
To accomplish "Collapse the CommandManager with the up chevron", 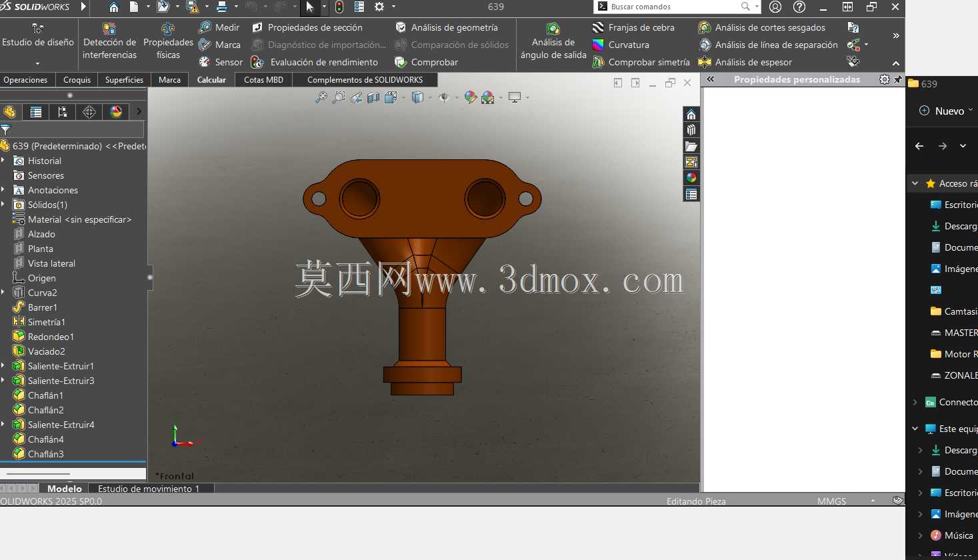I will 896,64.
